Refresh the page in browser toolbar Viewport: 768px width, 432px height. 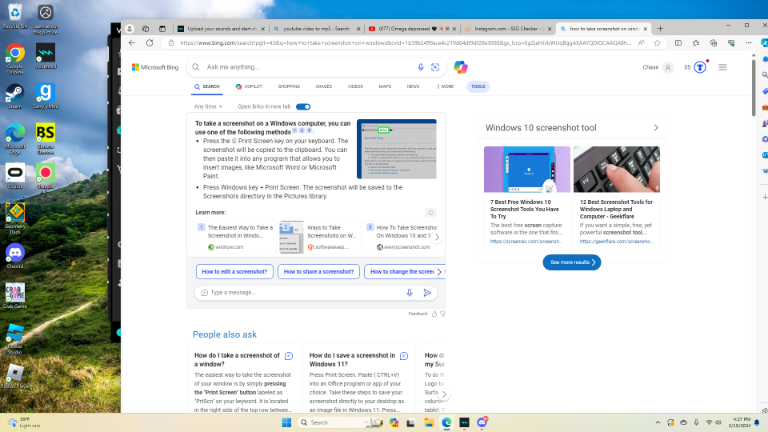coord(149,43)
